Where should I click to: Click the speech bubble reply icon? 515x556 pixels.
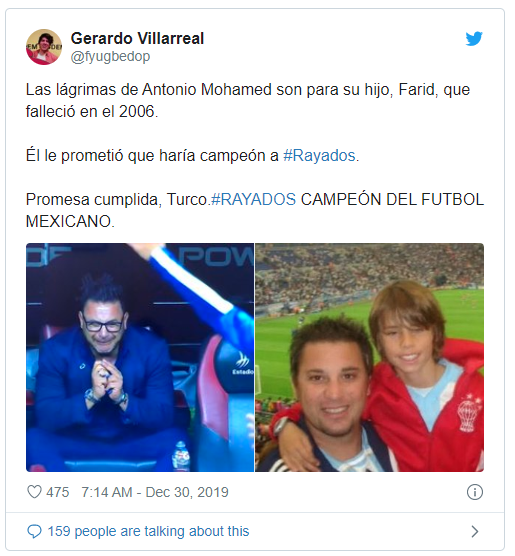pos(34,532)
